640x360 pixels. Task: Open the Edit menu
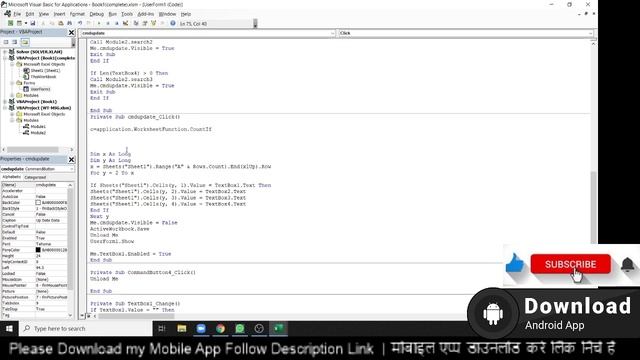pyautogui.click(x=30, y=14)
